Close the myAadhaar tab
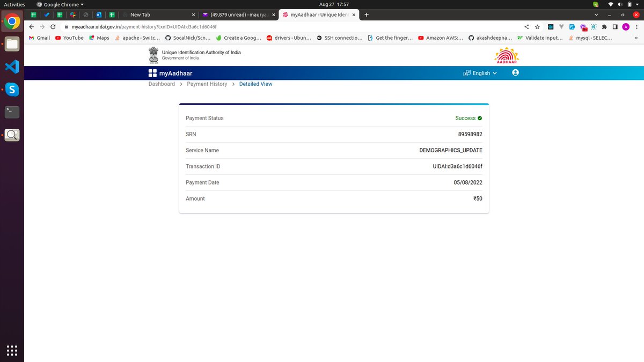 tap(354, 14)
